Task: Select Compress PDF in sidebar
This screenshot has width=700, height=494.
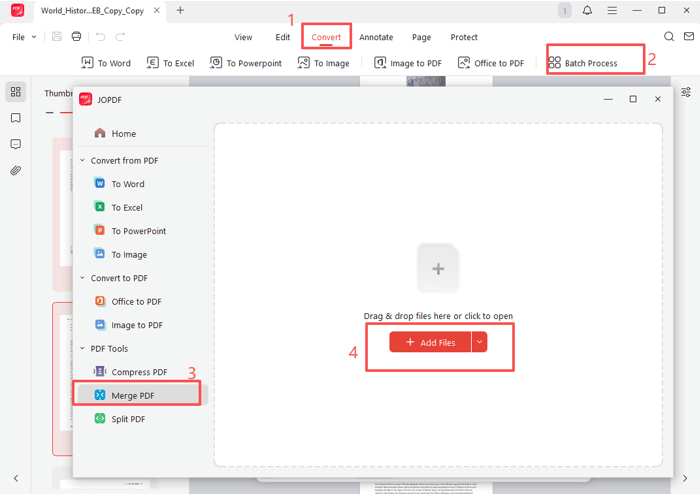Action: (x=130, y=372)
